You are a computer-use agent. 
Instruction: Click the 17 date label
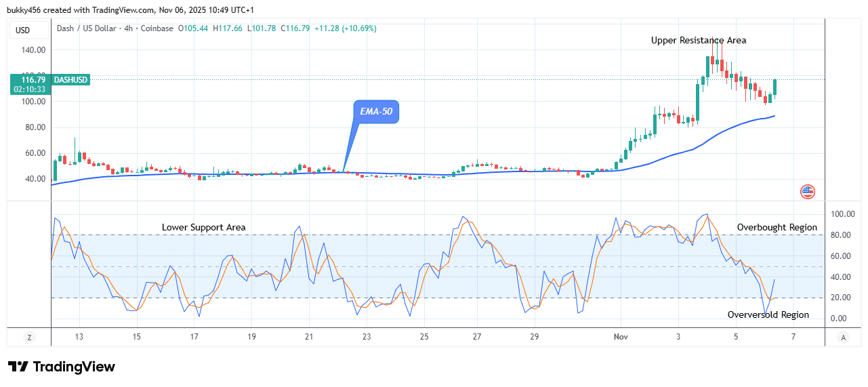click(x=194, y=337)
